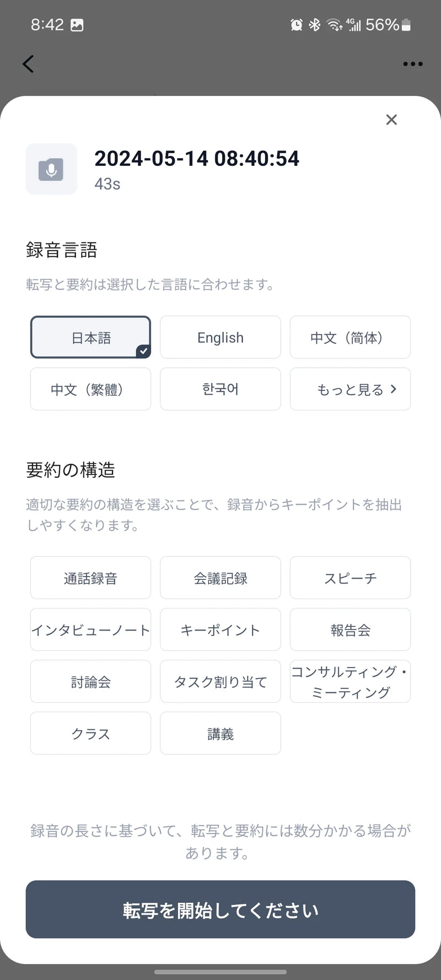Select the 講義 summary structure

click(x=220, y=733)
